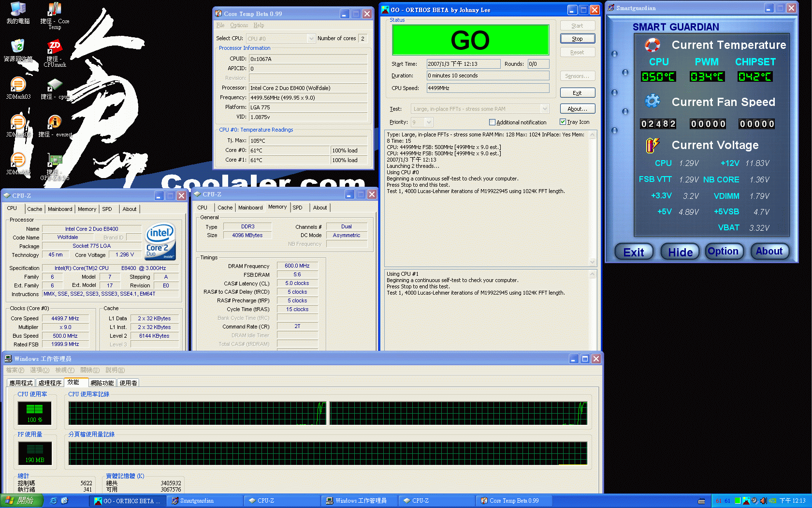Image resolution: width=812 pixels, height=508 pixels.
Task: Switch to Smartguardian taskbar item
Action: pos(205,501)
